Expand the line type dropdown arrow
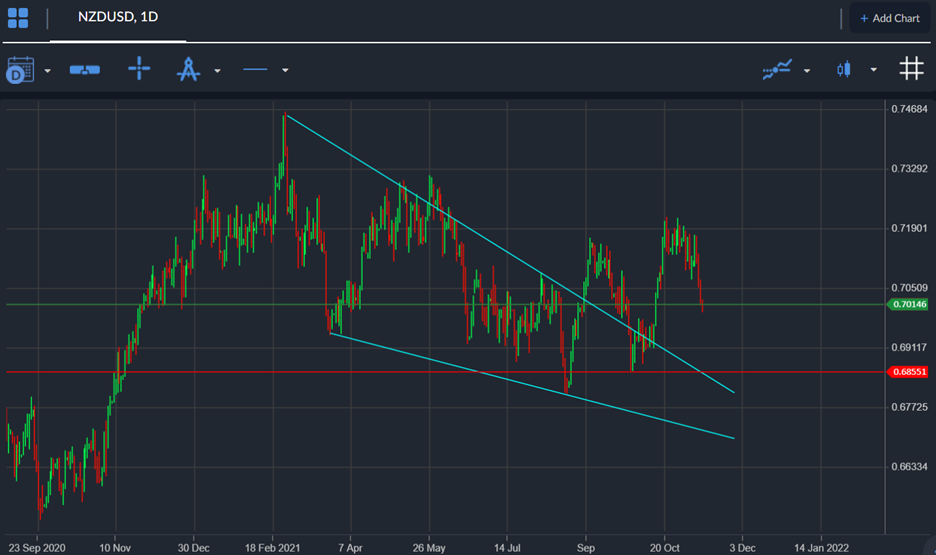 point(285,71)
